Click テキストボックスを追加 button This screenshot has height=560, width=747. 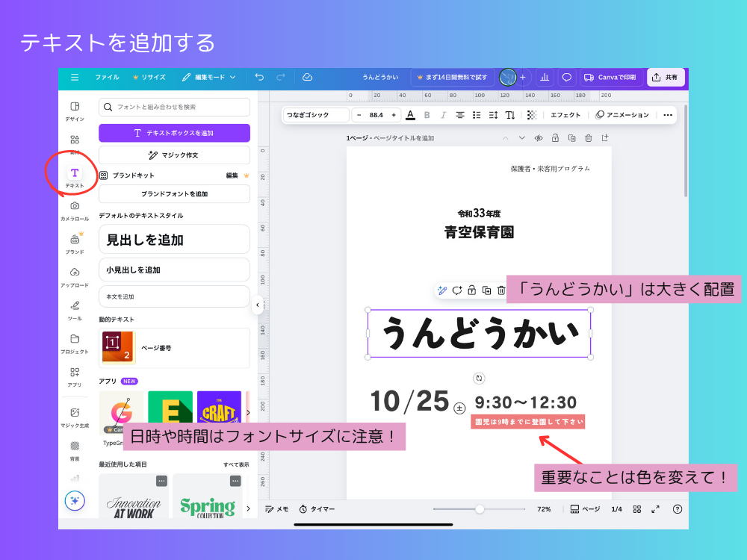(x=174, y=133)
